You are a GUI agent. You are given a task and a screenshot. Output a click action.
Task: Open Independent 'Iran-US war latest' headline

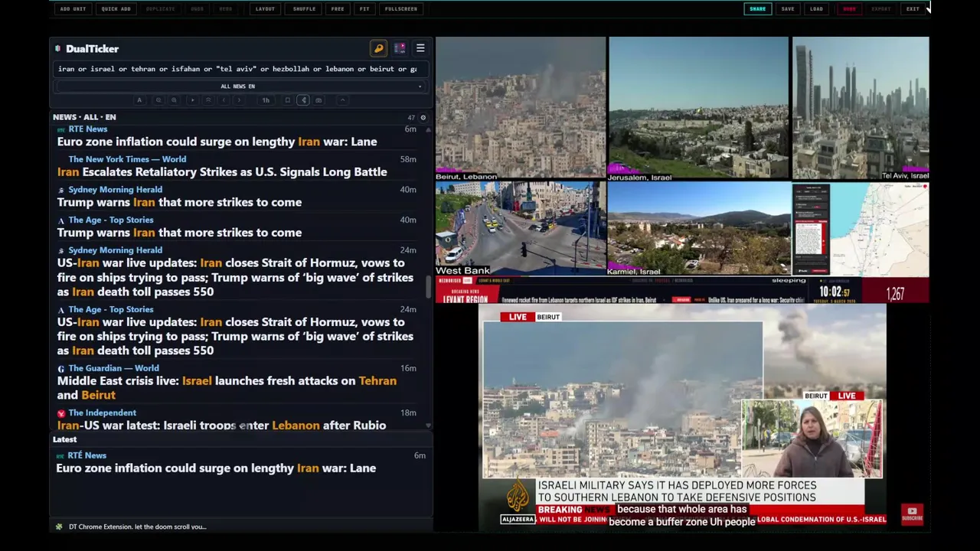pos(221,425)
